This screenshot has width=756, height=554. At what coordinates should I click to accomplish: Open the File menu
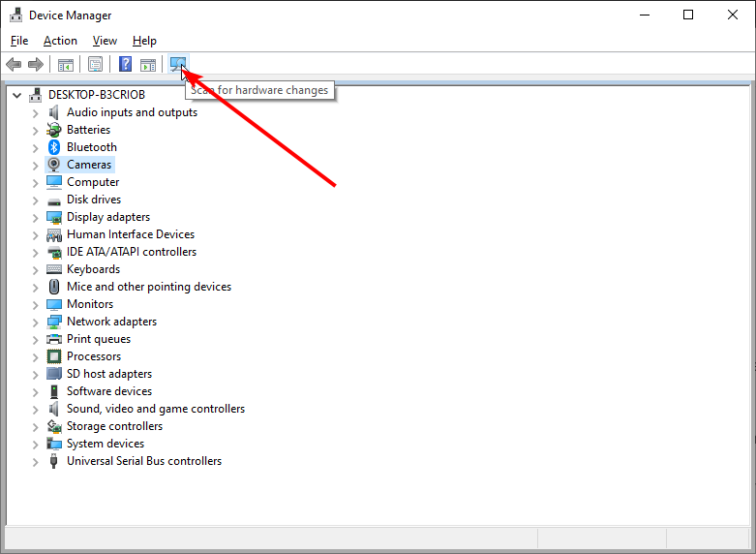coord(19,41)
